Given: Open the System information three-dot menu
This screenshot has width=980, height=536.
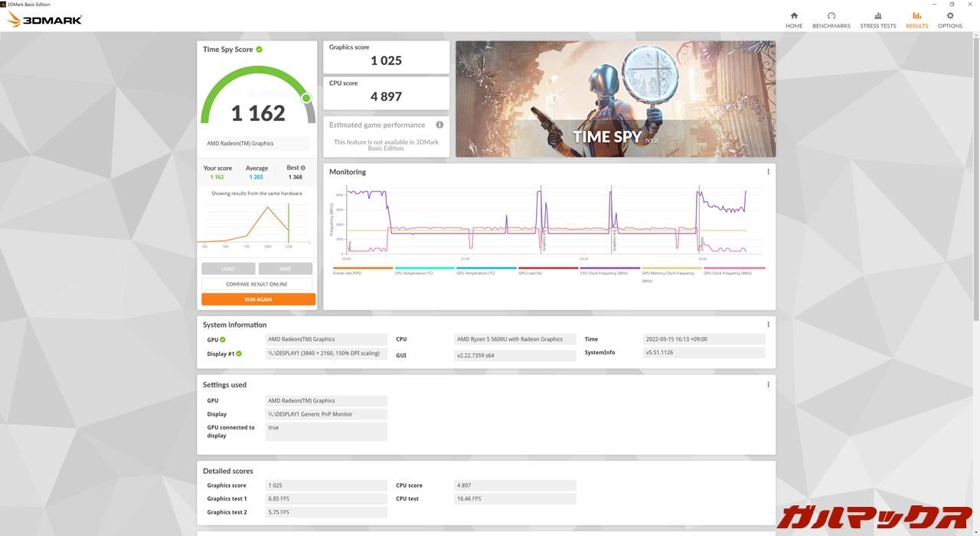Looking at the screenshot, I should 768,325.
